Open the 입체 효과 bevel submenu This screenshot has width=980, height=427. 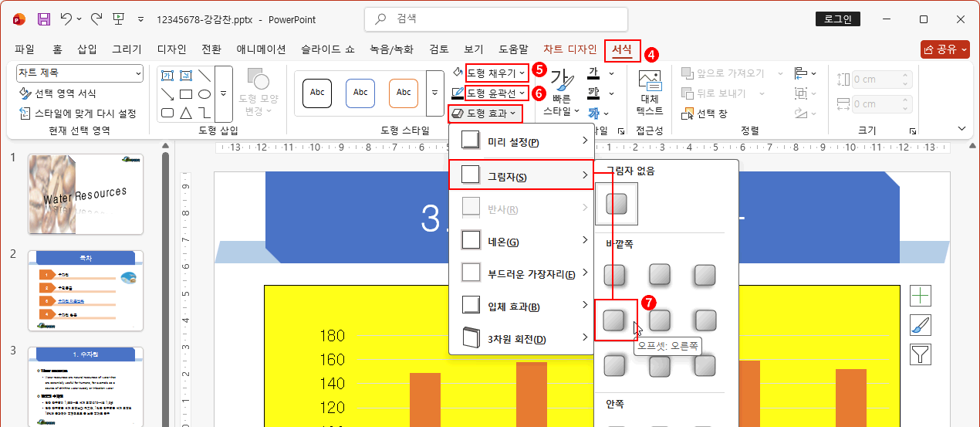tap(521, 307)
